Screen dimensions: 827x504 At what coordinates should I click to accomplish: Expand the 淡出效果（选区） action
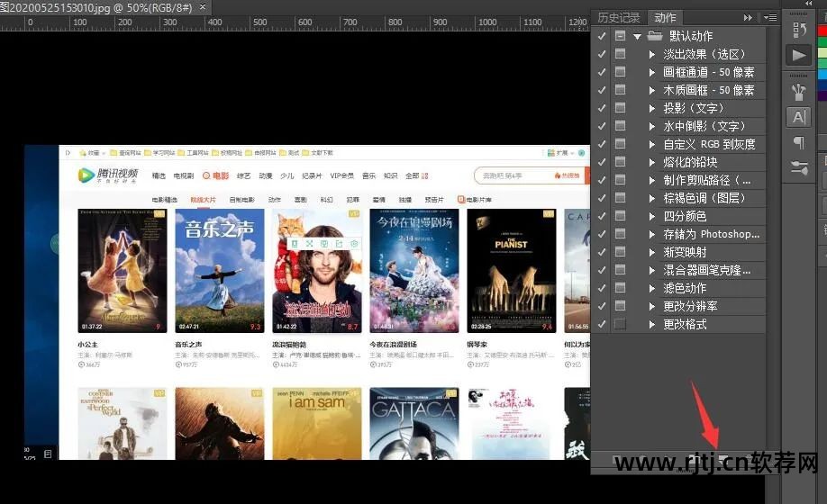tap(652, 54)
